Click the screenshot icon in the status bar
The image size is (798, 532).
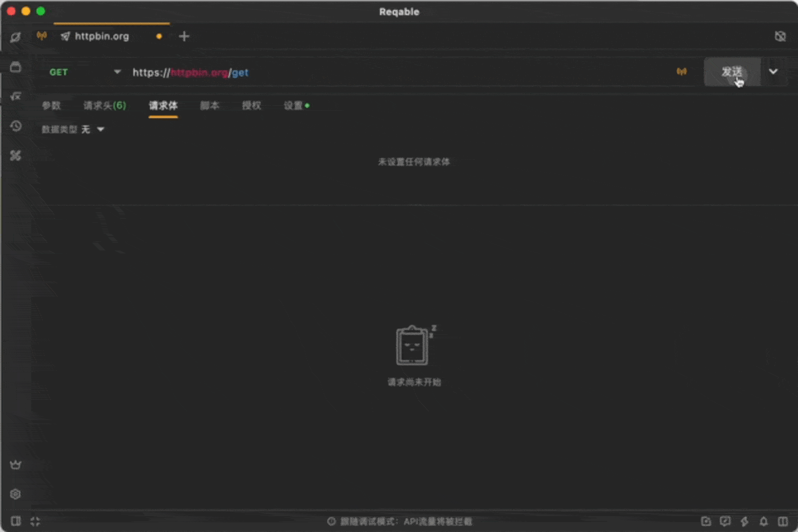click(706, 522)
